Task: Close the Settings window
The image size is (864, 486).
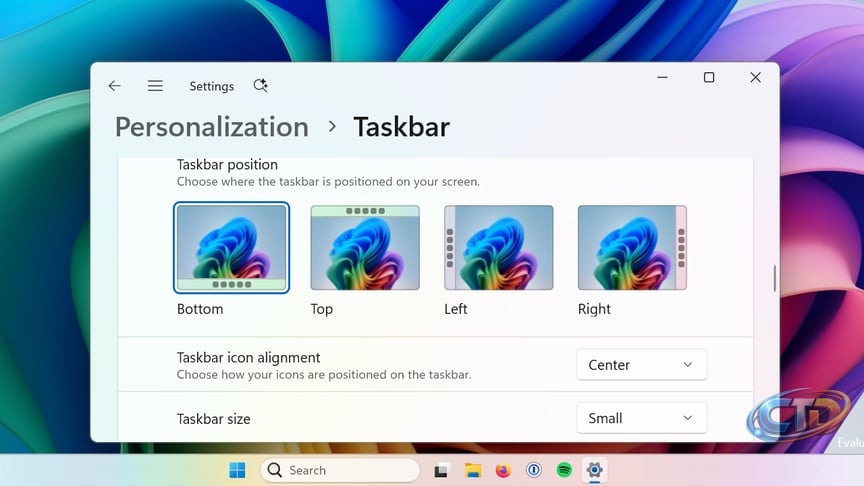Action: pyautogui.click(x=755, y=78)
